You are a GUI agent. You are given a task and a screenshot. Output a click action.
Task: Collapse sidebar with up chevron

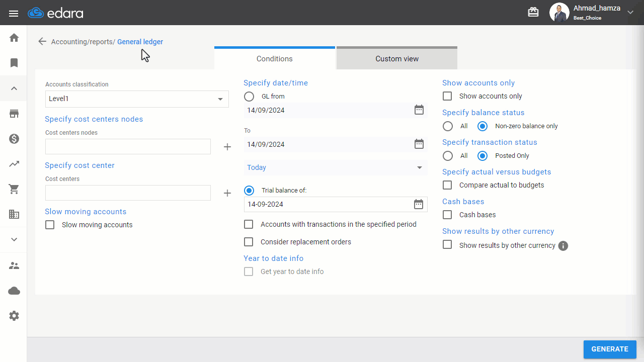pyautogui.click(x=14, y=88)
